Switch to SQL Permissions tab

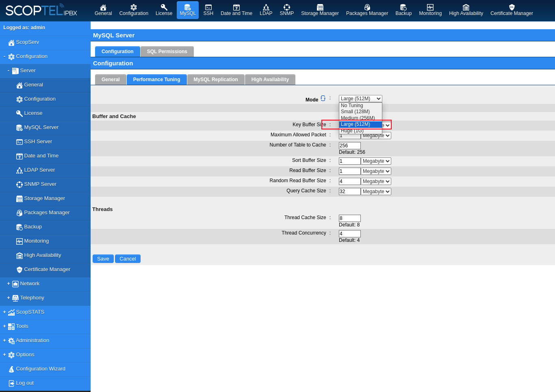point(167,52)
